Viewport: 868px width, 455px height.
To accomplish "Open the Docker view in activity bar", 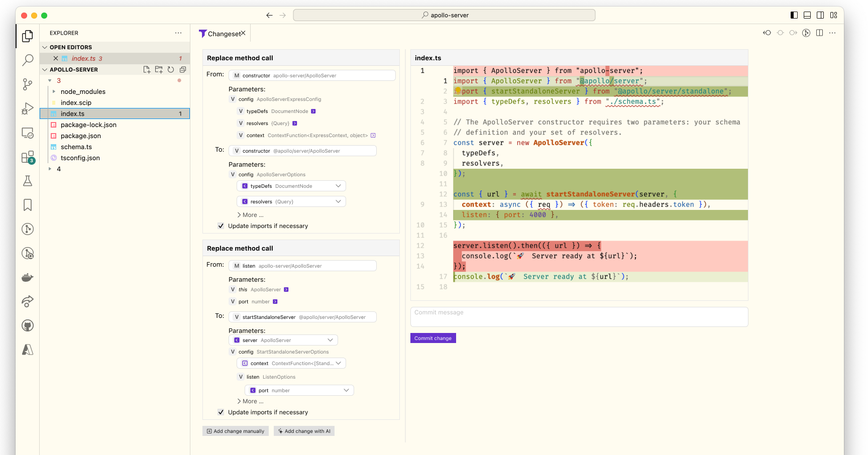I will click(x=28, y=277).
